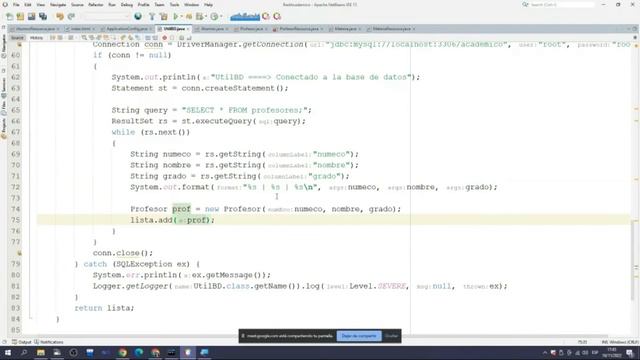
Task: Open the Windows Start menu
Action: pos(7,352)
